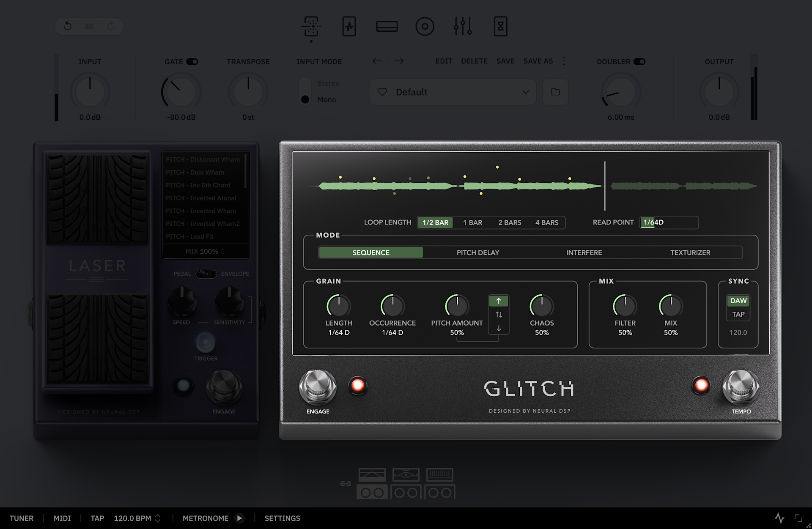Click the SAVE AS preset button
Image resolution: width=812 pixels, height=529 pixels.
pos(538,61)
